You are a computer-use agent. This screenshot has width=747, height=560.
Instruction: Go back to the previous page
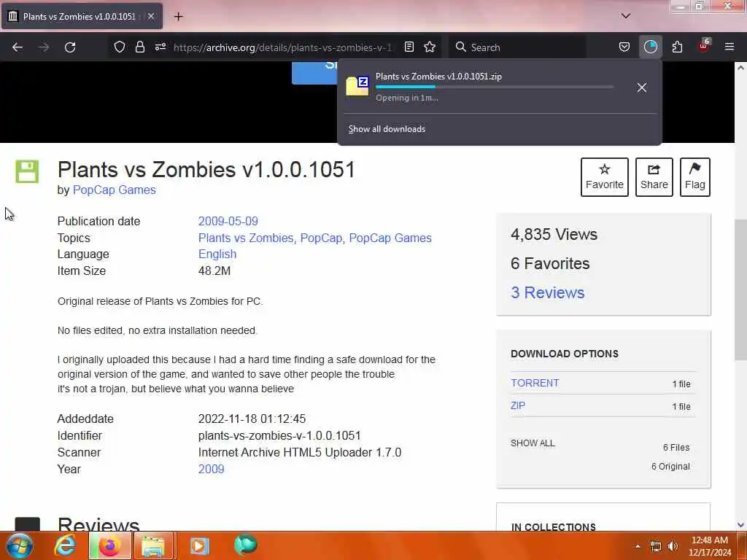(18, 47)
